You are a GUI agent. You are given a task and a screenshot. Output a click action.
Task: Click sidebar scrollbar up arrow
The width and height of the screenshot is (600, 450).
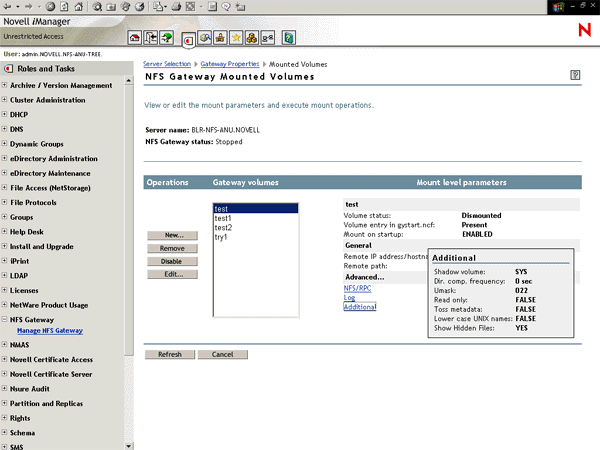tap(129, 80)
